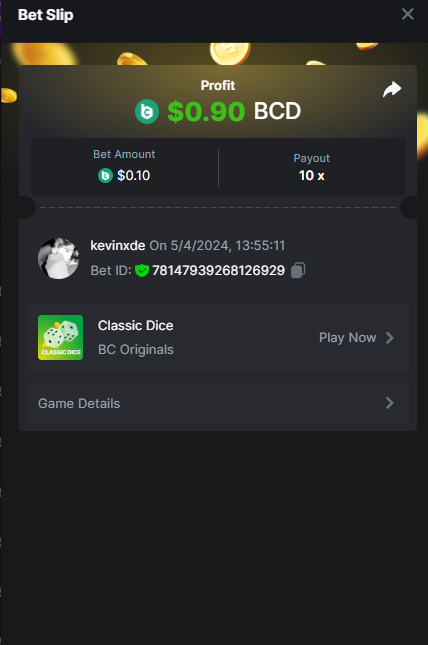Click the Play Now chevron arrow
The image size is (428, 645).
click(x=389, y=338)
